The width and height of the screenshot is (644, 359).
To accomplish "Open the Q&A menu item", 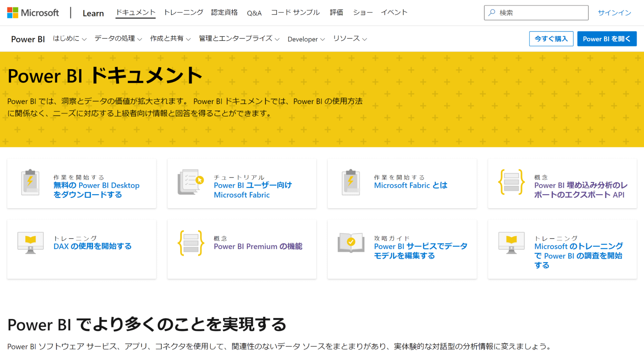I will [x=254, y=13].
